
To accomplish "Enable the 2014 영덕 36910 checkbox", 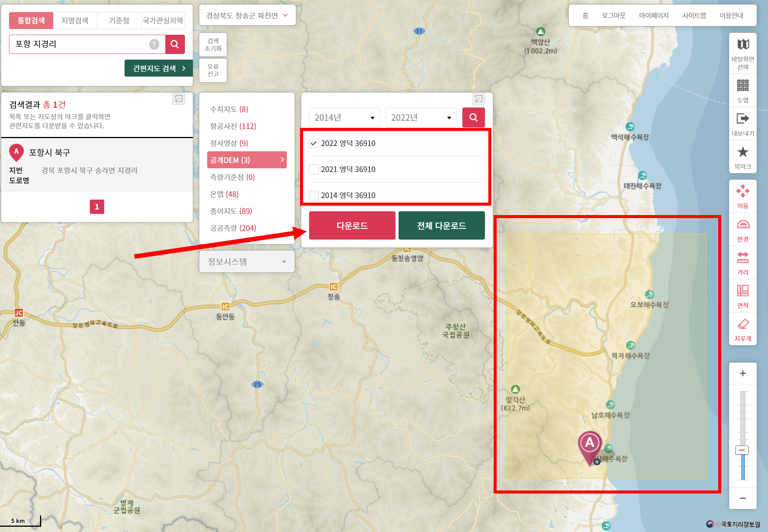I will coord(314,195).
